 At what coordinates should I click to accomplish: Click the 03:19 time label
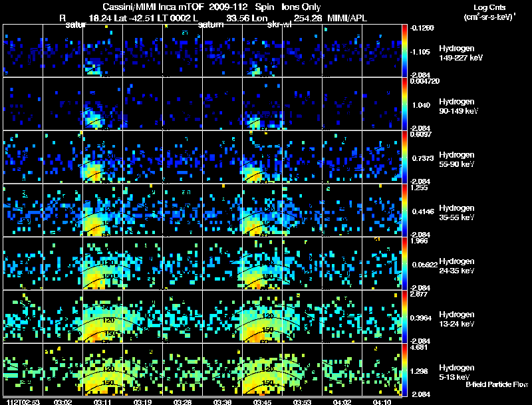(x=142, y=402)
